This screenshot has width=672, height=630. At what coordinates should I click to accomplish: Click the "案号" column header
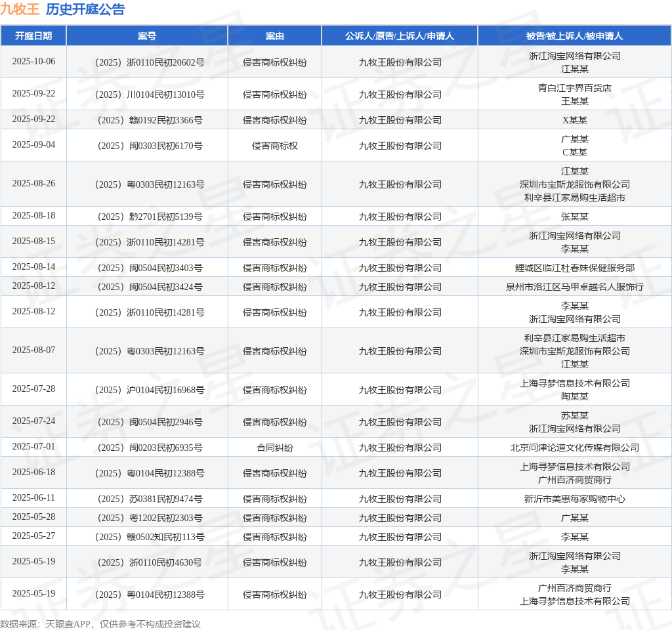(x=147, y=36)
